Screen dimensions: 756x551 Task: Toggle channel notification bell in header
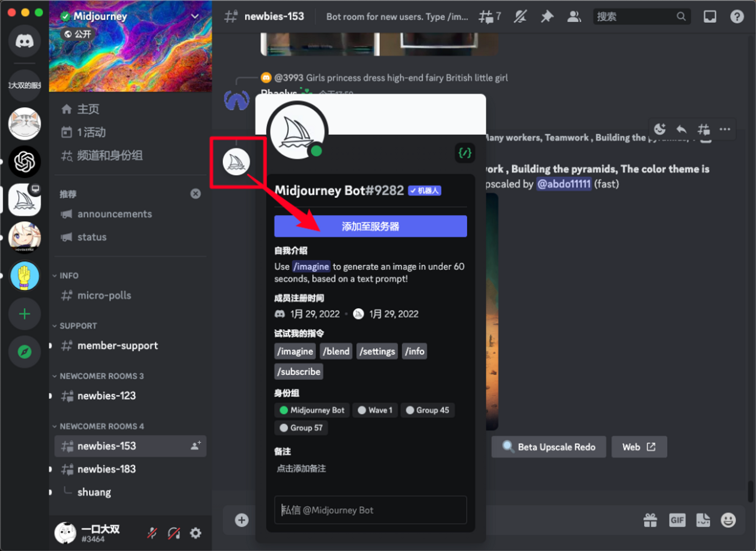pos(520,16)
